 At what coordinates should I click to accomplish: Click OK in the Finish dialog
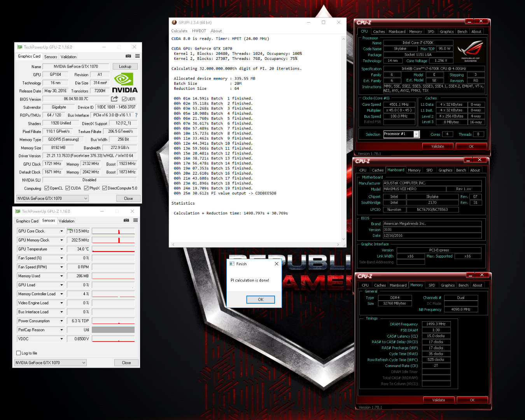pyautogui.click(x=261, y=299)
